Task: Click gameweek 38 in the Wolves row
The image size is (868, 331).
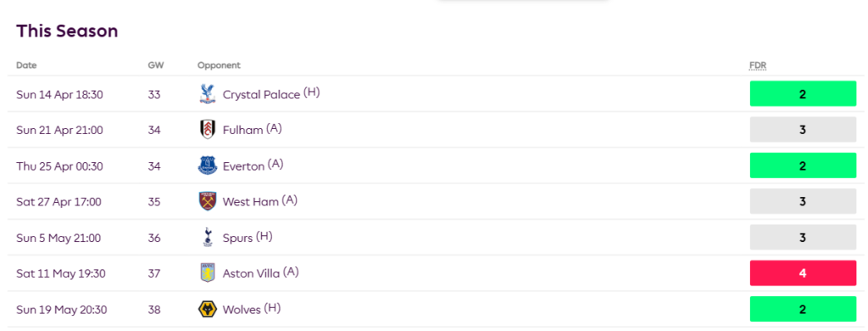Action: coord(154,310)
